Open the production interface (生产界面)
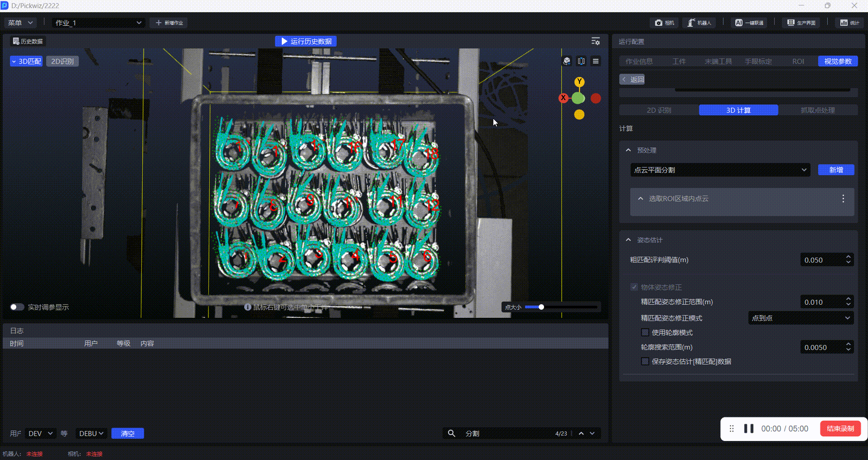The width and height of the screenshot is (868, 460). coord(801,23)
